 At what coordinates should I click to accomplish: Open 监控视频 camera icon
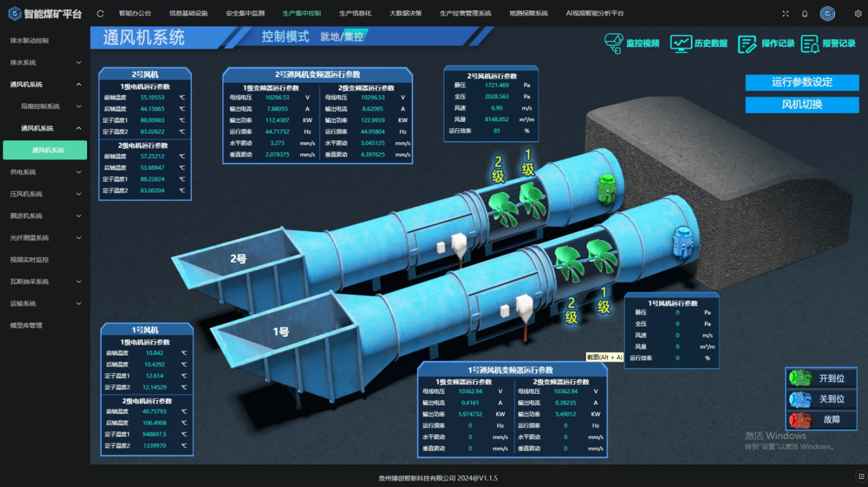[x=614, y=43]
